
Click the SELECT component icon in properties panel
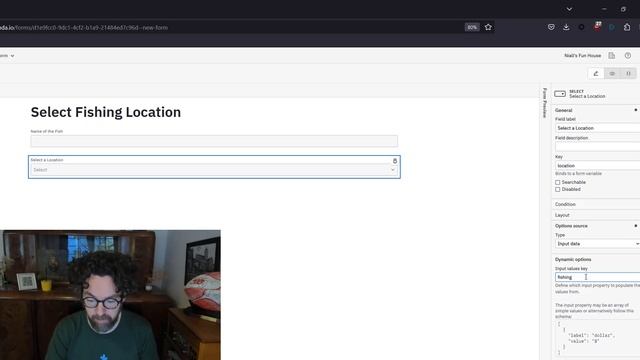pyautogui.click(x=560, y=94)
